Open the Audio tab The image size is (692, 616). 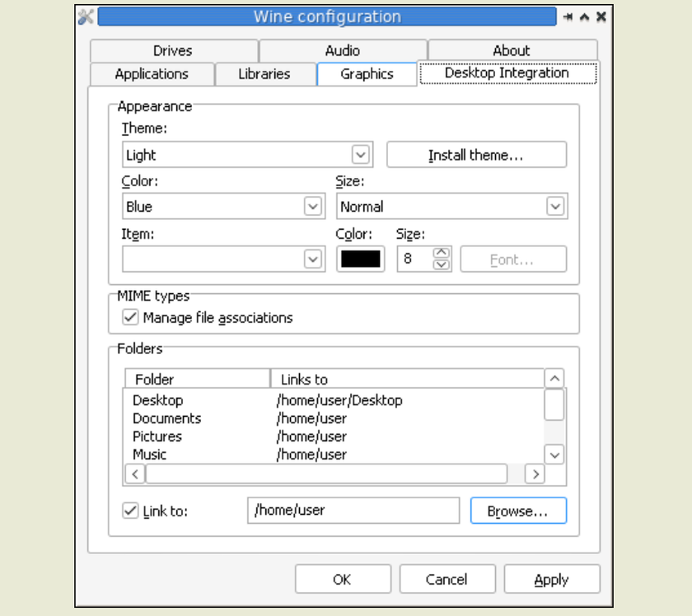(342, 50)
